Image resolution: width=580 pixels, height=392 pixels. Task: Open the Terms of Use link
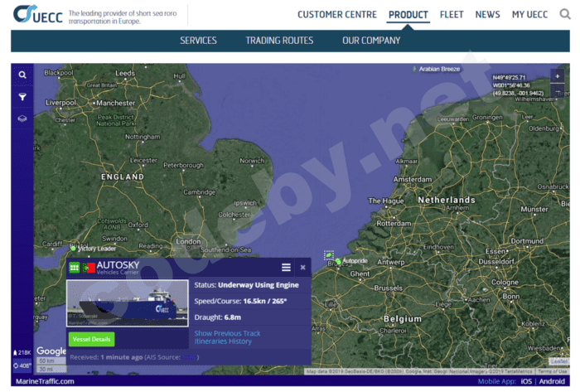553,371
